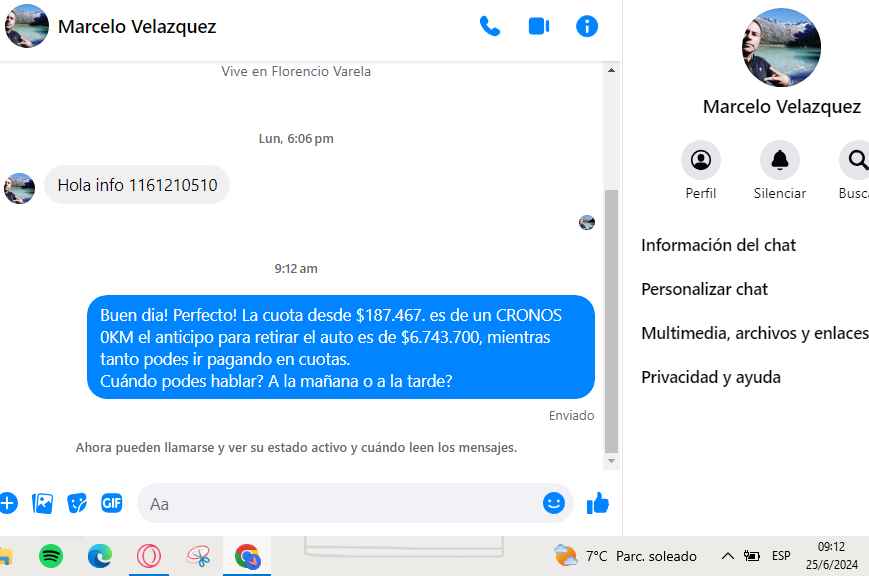The image size is (869, 576).
Task: Choose a sticker from the sticker icon
Action: [x=77, y=503]
